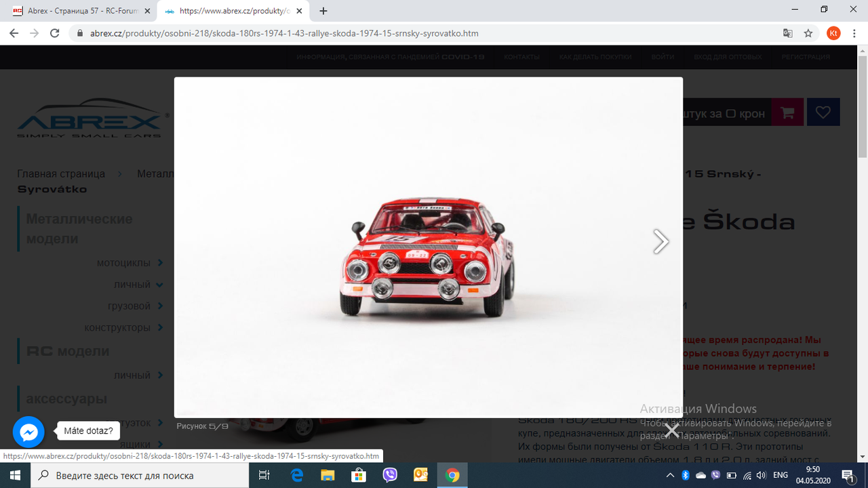This screenshot has width=868, height=488.
Task: Switch the ENG input language
Action: click(x=781, y=475)
